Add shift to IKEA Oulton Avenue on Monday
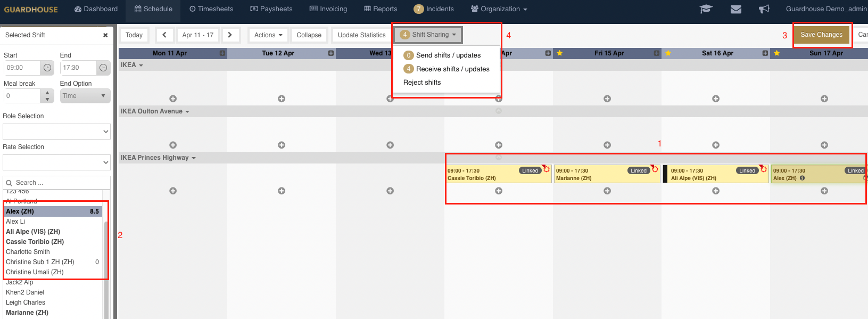This screenshot has width=868, height=319. [173, 145]
